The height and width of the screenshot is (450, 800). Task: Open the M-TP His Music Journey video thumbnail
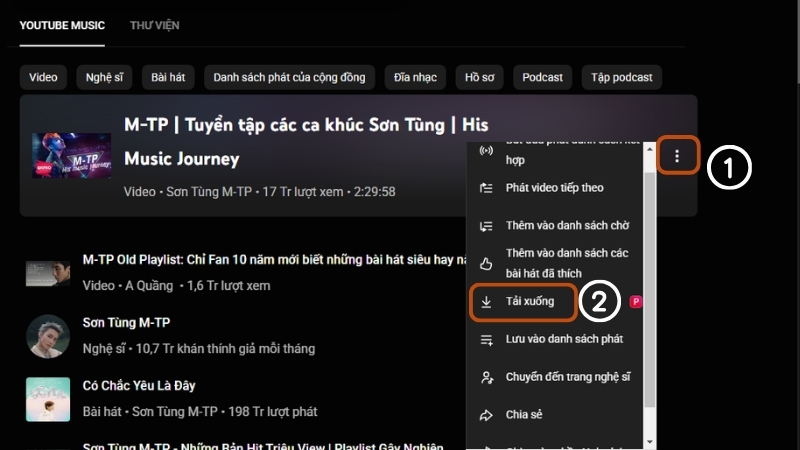[71, 156]
